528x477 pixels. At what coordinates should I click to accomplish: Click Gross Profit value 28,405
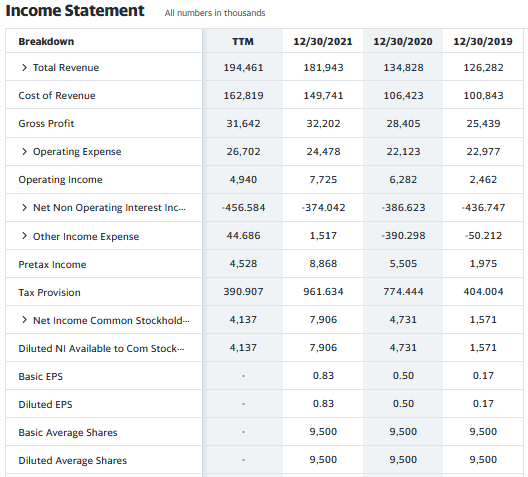pos(403,124)
